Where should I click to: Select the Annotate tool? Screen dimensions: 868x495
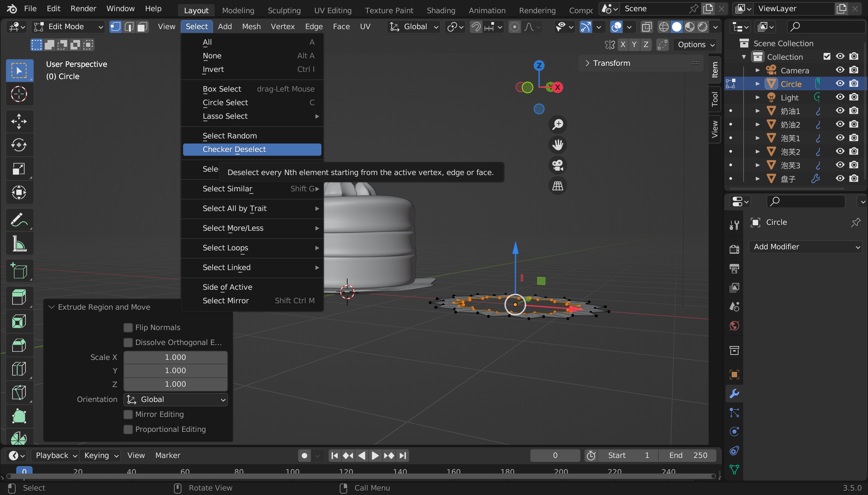point(19,220)
